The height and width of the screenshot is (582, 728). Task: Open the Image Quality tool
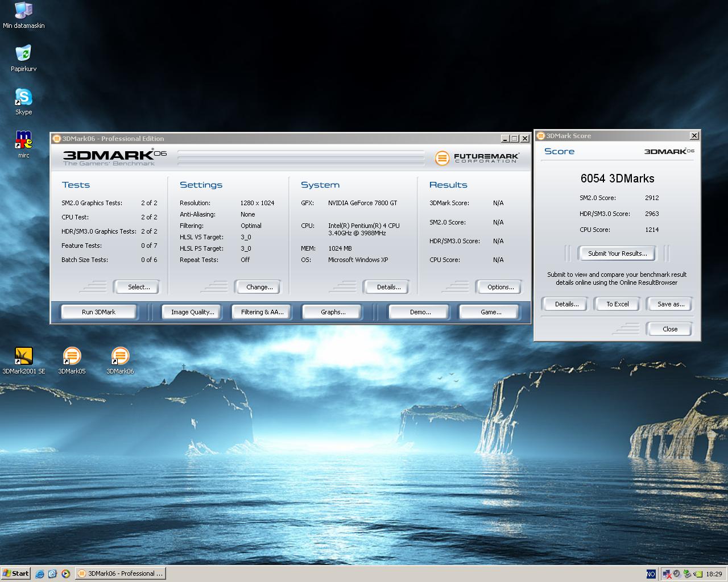[193, 312]
